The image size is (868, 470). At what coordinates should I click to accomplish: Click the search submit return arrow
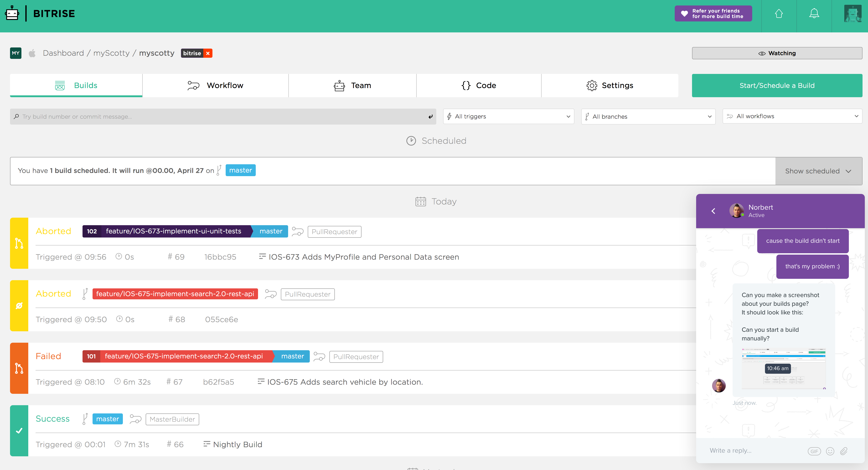(x=430, y=117)
